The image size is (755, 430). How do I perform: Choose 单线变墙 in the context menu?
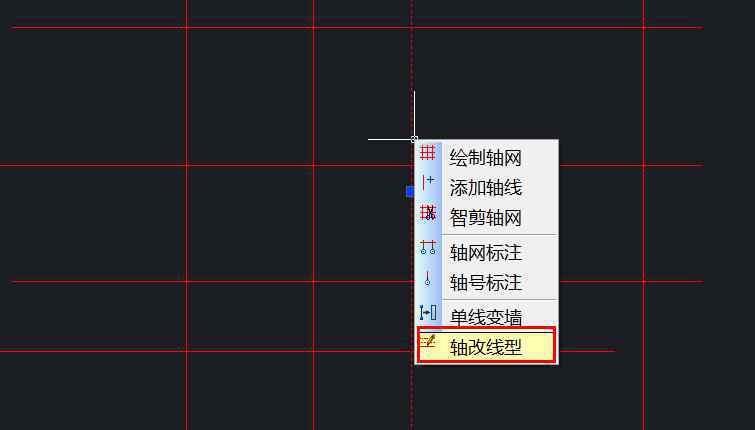pyautogui.click(x=486, y=315)
